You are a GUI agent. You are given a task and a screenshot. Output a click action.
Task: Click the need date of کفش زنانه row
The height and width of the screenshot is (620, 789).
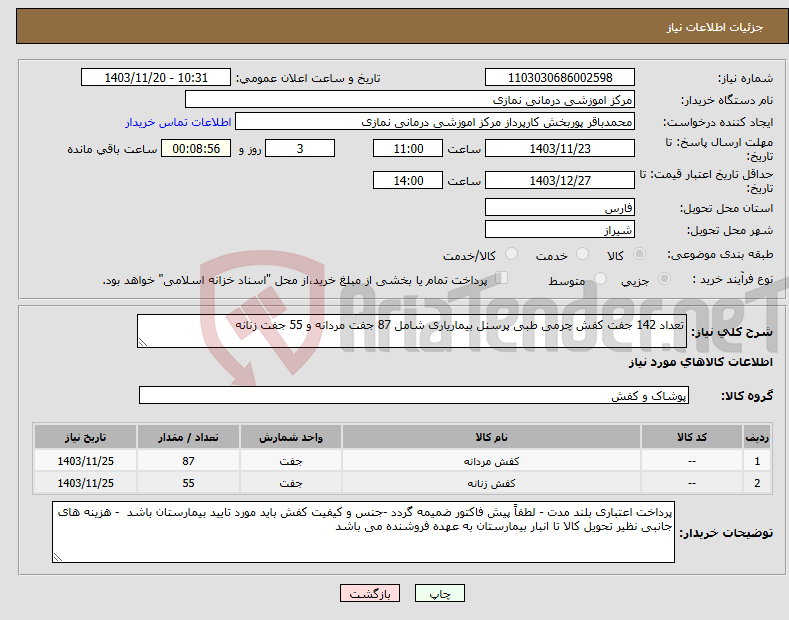coord(86,483)
